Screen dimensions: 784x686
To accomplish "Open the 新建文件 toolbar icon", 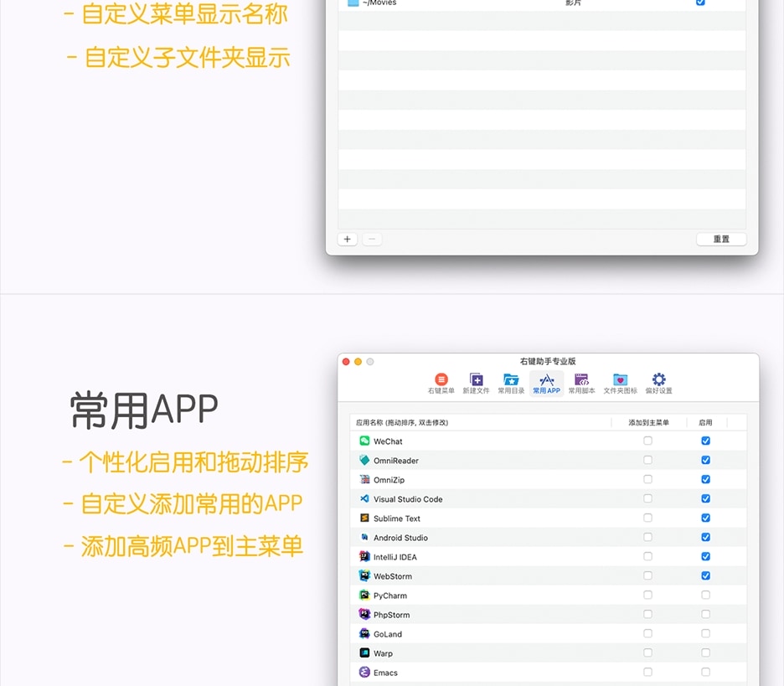I will tap(476, 384).
